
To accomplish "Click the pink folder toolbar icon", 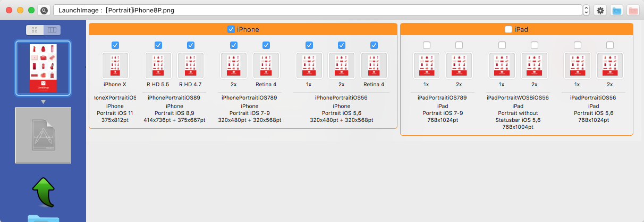I will 633,10.
